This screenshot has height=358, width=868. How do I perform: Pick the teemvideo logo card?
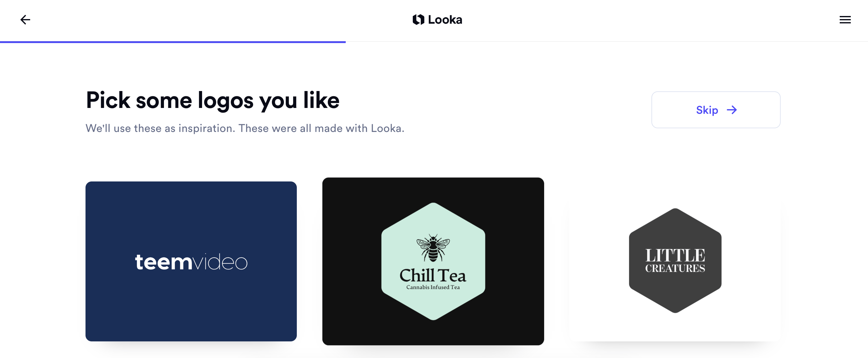point(191,261)
